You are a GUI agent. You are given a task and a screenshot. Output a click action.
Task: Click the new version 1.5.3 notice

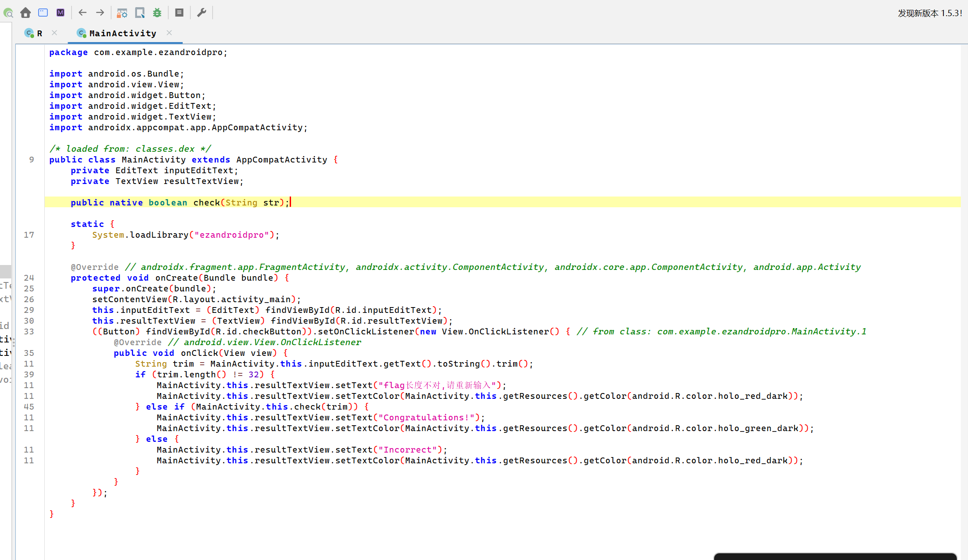click(929, 13)
